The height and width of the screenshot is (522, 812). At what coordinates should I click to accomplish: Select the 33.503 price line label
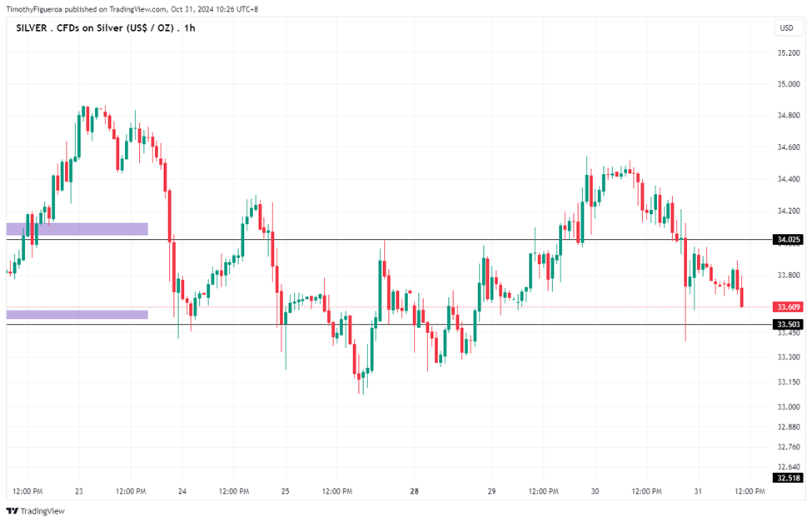pyautogui.click(x=788, y=325)
